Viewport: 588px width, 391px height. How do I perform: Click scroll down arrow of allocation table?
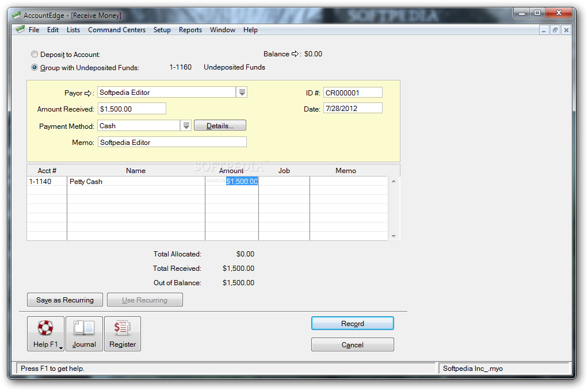tap(394, 236)
